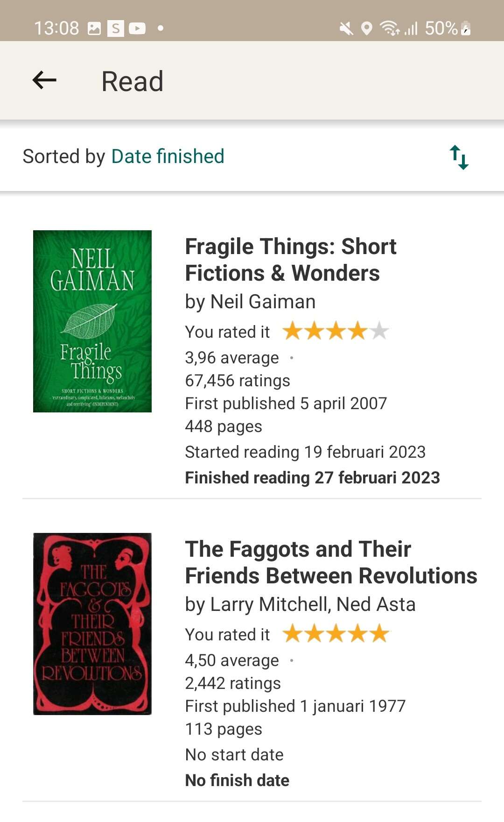
Task: Tap the location status icon
Action: point(367,28)
